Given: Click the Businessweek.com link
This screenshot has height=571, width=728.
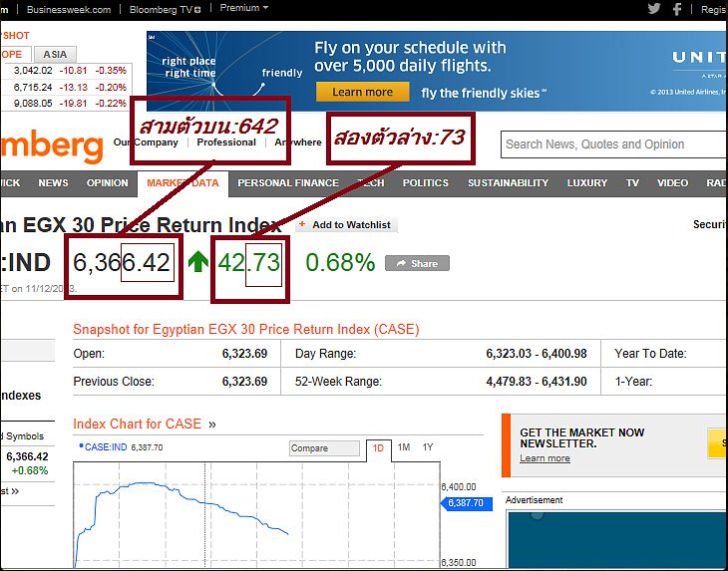Looking at the screenshot, I should (x=69, y=10).
